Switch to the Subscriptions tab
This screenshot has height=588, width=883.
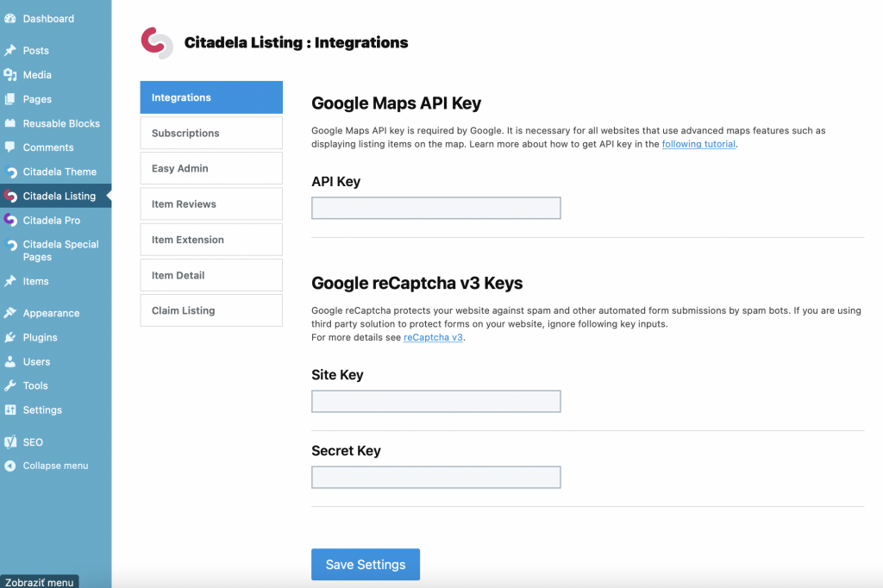pyautogui.click(x=211, y=133)
